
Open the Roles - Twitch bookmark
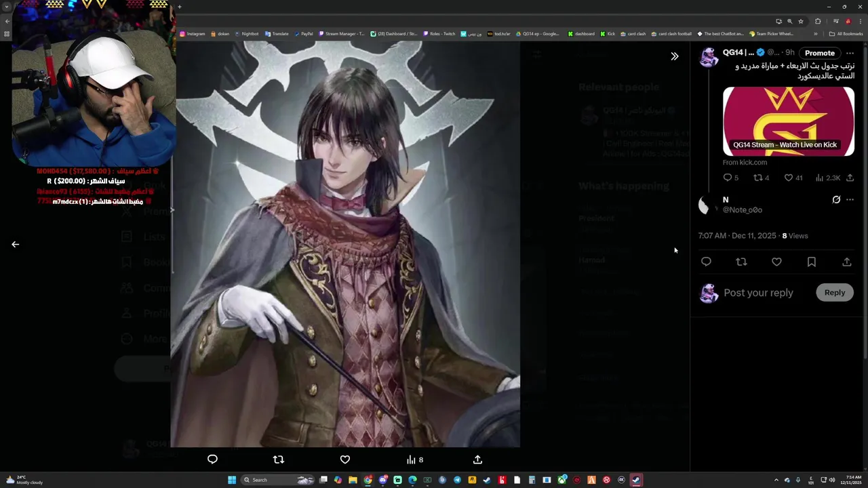pos(439,34)
